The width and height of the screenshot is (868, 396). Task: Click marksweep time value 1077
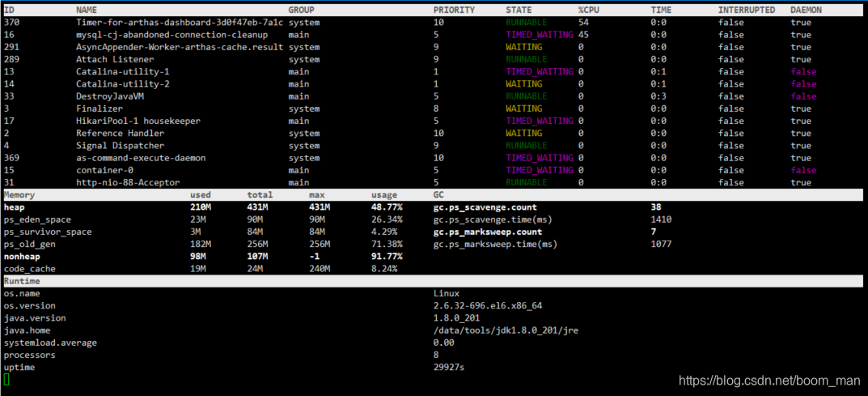(662, 245)
